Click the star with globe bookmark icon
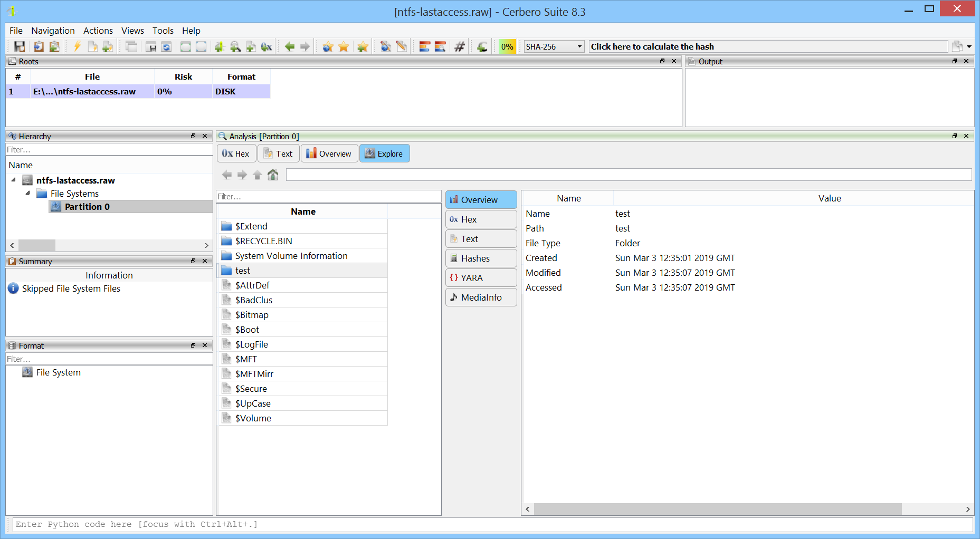 pos(328,46)
